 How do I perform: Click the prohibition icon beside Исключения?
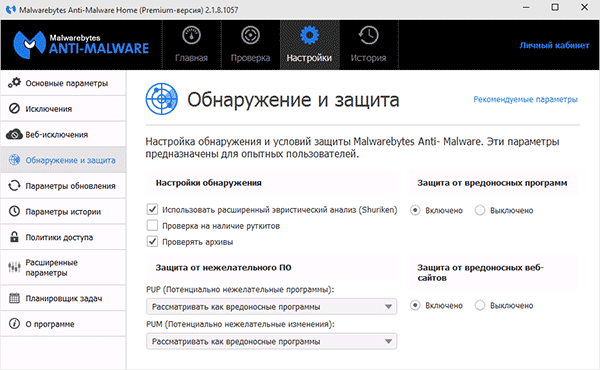tap(15, 109)
